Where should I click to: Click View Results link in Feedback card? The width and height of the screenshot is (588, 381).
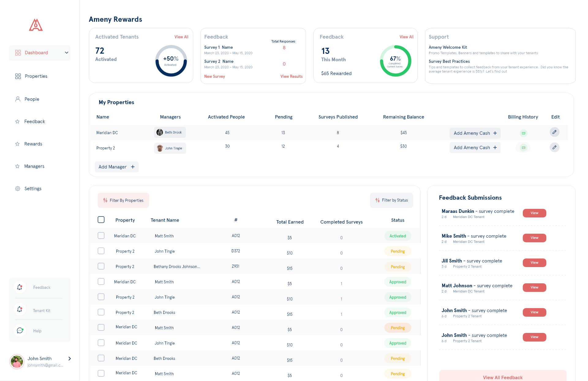[291, 77]
